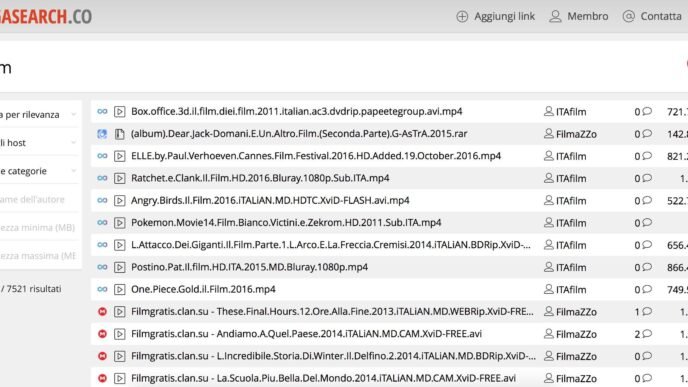The image size is (688, 387).
Task: Click the blue link icon for Pokemon.Movie14 row
Action: point(102,222)
